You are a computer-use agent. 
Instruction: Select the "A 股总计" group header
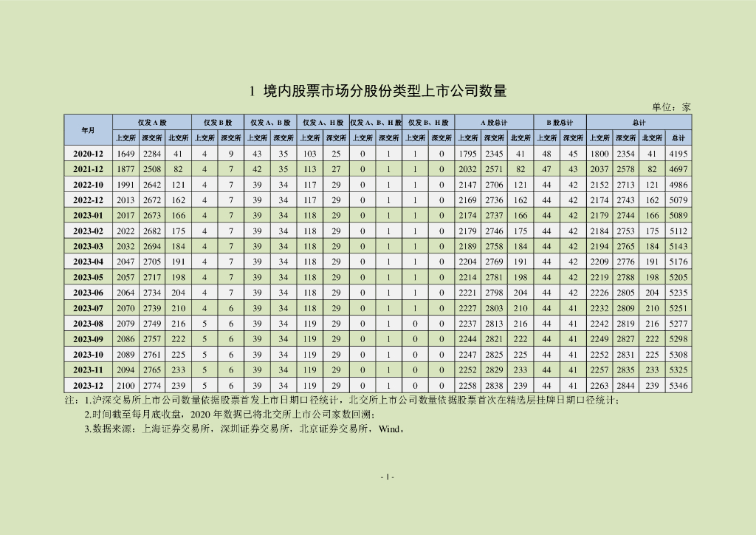(494, 123)
